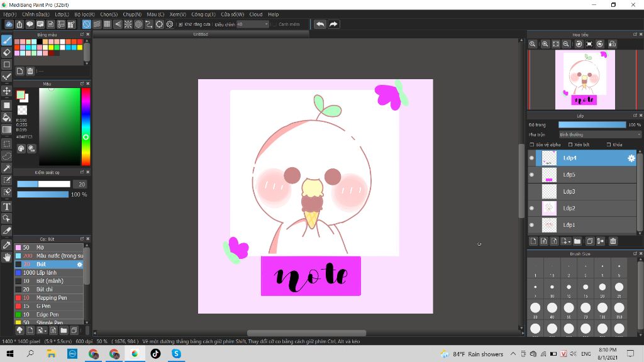Zoom in on the navigator preview
This screenshot has height=362, width=644.
(x=545, y=44)
